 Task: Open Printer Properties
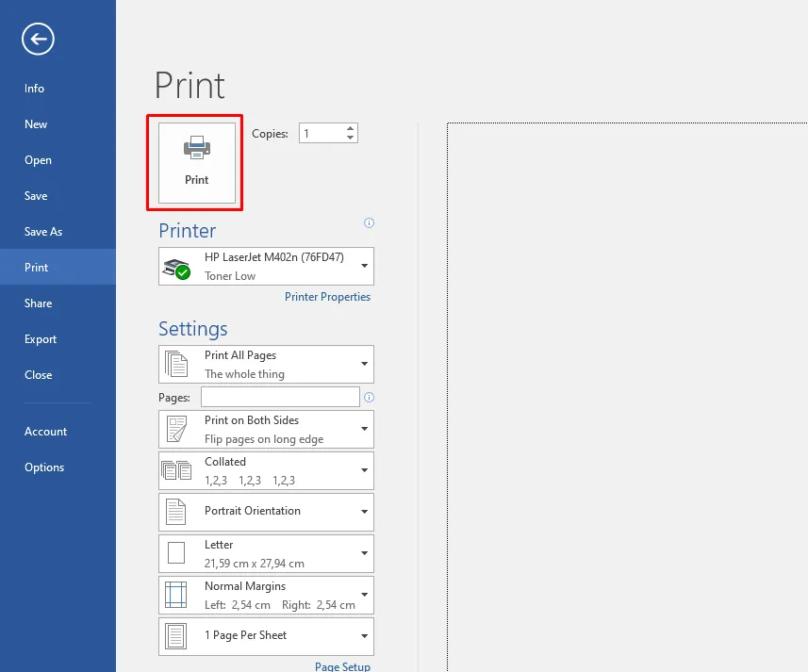point(327,296)
